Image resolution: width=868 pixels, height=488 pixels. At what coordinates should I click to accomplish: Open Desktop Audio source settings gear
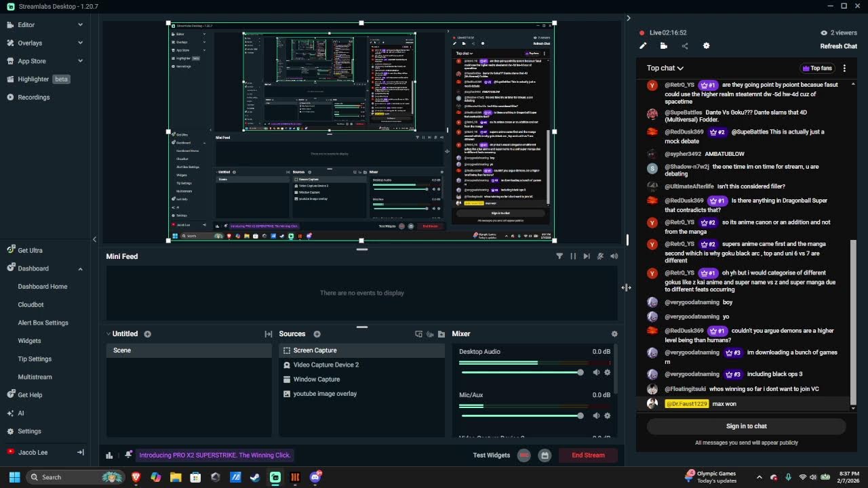(x=607, y=372)
